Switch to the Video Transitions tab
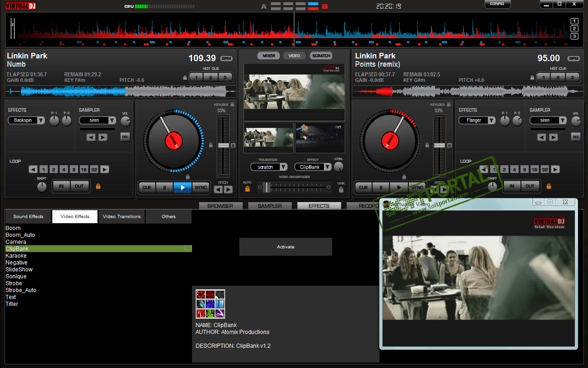This screenshot has width=588, height=368. pos(122,217)
